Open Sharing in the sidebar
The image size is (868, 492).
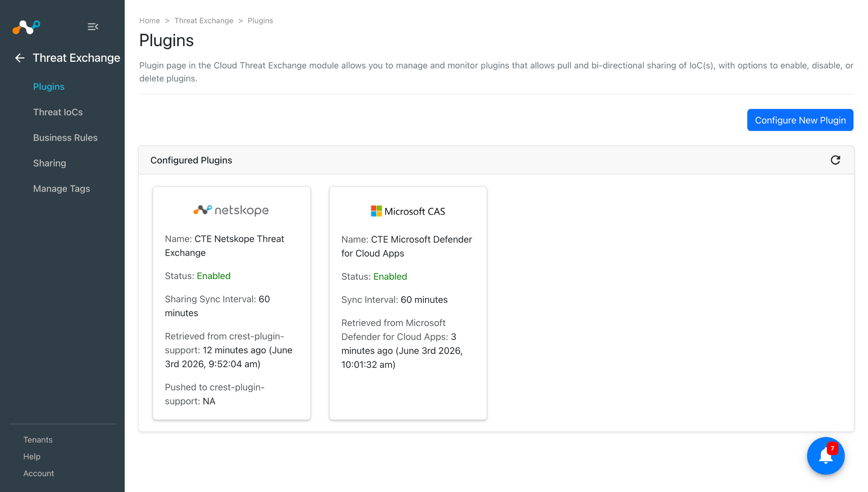[x=50, y=163]
